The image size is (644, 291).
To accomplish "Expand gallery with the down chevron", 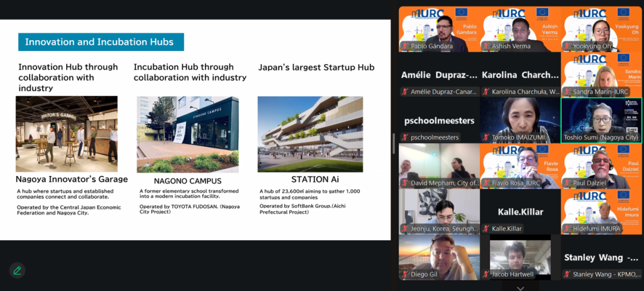I will (520, 287).
